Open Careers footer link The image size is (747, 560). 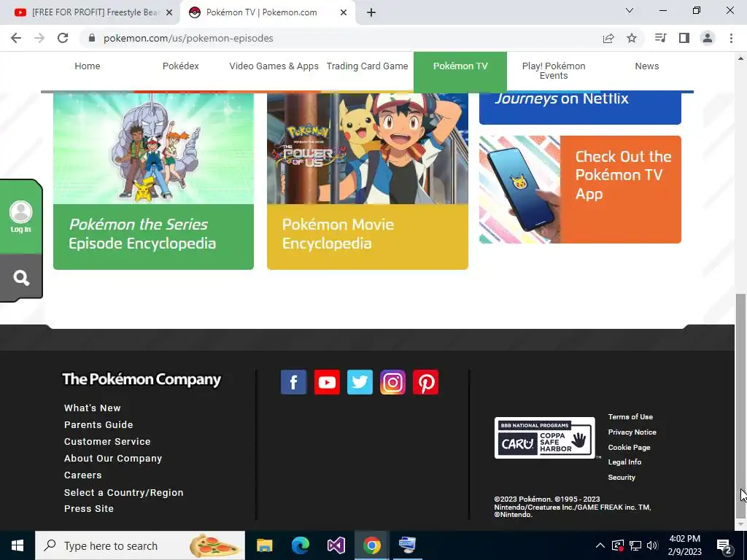[83, 475]
